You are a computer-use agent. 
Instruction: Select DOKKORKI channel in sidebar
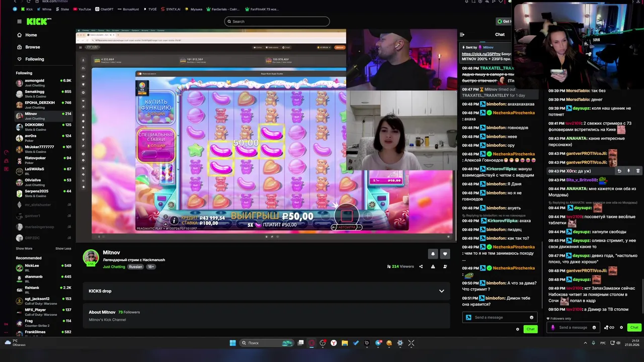click(44, 127)
